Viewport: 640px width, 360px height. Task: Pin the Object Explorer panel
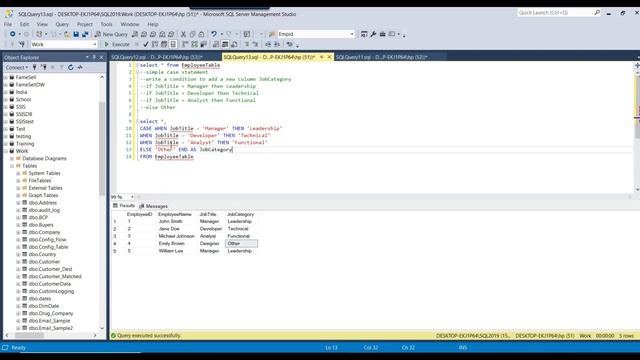coord(94,57)
